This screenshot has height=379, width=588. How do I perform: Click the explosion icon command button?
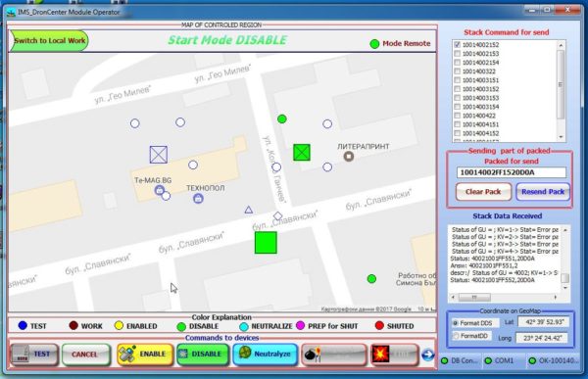point(394,355)
